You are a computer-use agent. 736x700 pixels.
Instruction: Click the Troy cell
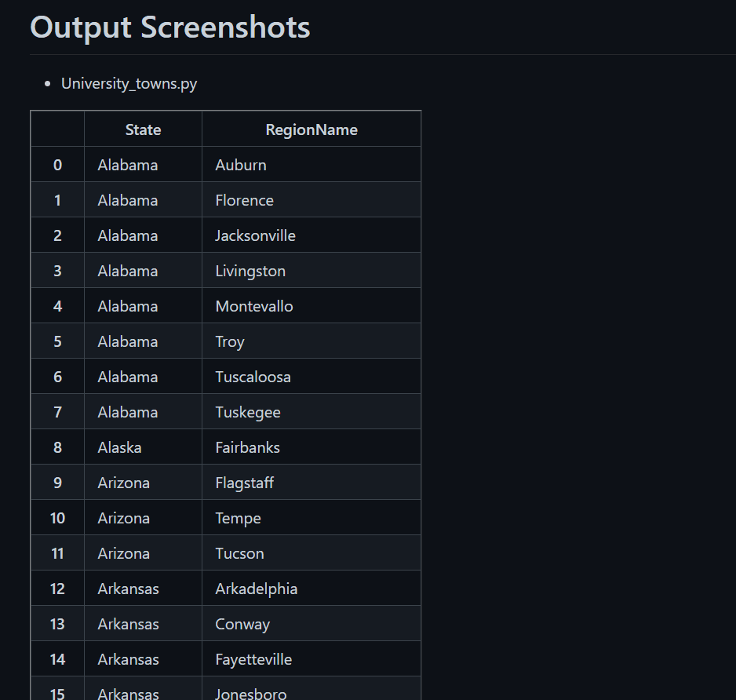click(x=312, y=341)
